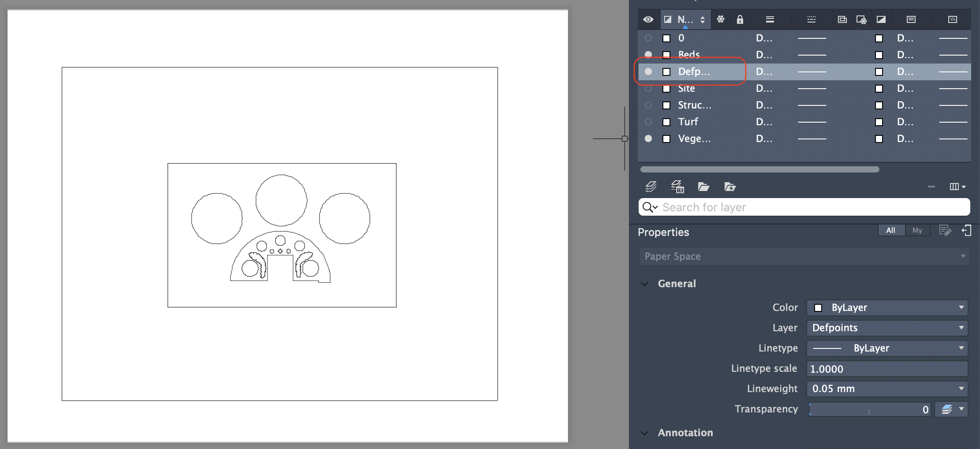Switch to the My properties tab
Image resolution: width=980 pixels, height=449 pixels.
pos(917,230)
